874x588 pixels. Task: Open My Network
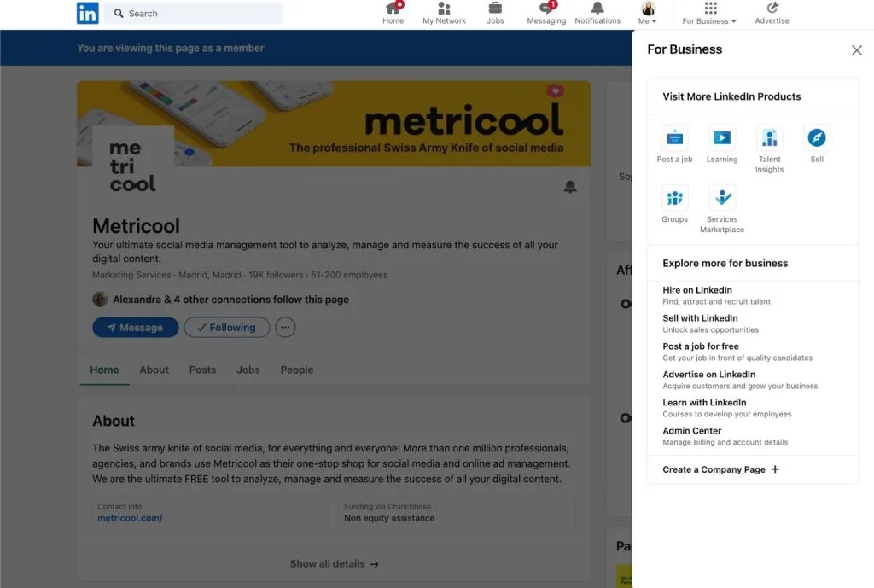[x=444, y=14]
